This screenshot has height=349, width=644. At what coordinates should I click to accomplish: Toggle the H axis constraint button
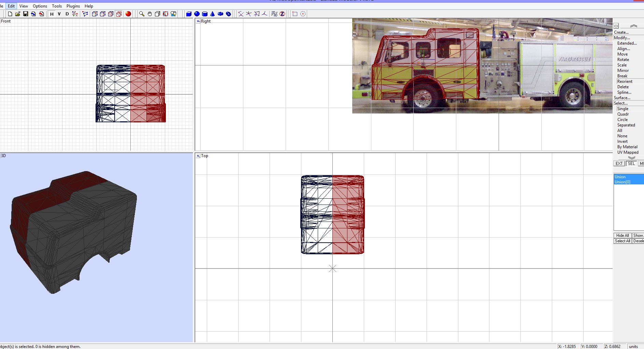click(52, 14)
